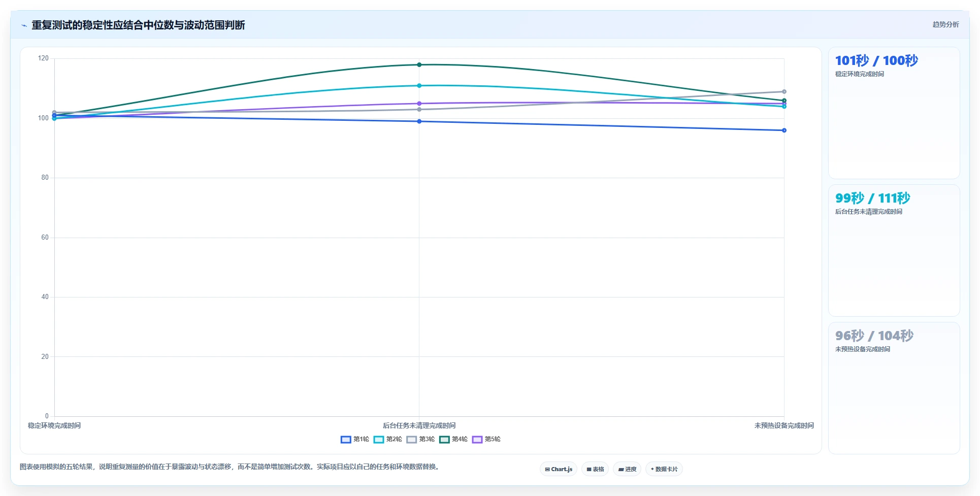Click the 趋势分析 label in the header

[945, 24]
